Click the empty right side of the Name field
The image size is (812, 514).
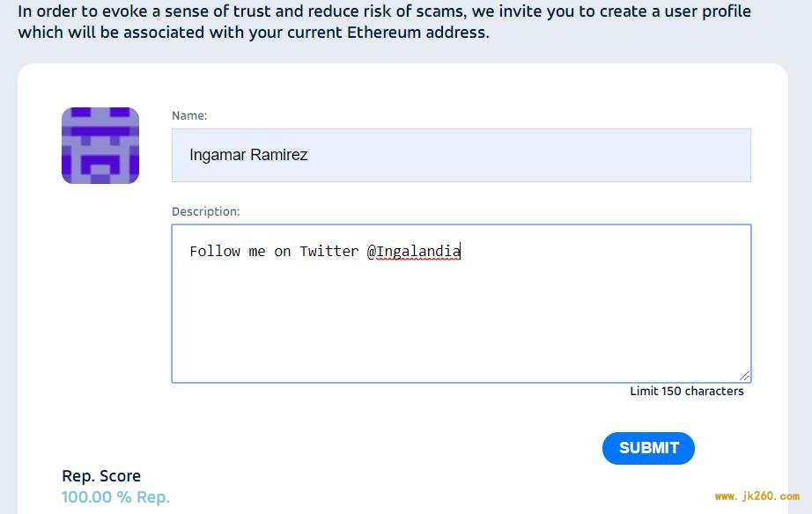click(x=528, y=155)
